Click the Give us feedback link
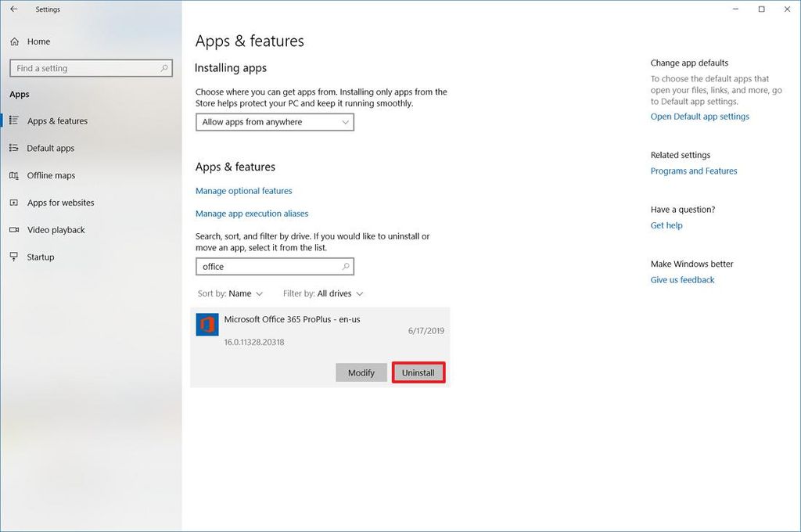 pyautogui.click(x=681, y=279)
